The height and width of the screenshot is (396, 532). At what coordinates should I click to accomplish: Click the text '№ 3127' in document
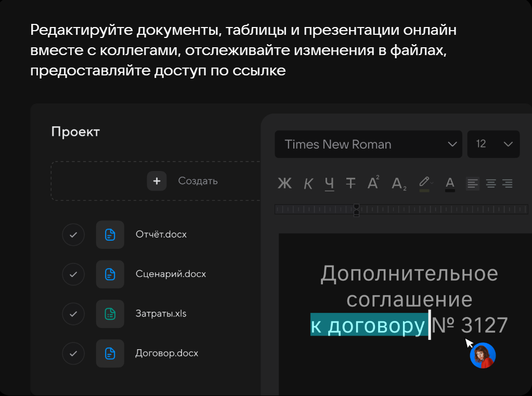[470, 325]
